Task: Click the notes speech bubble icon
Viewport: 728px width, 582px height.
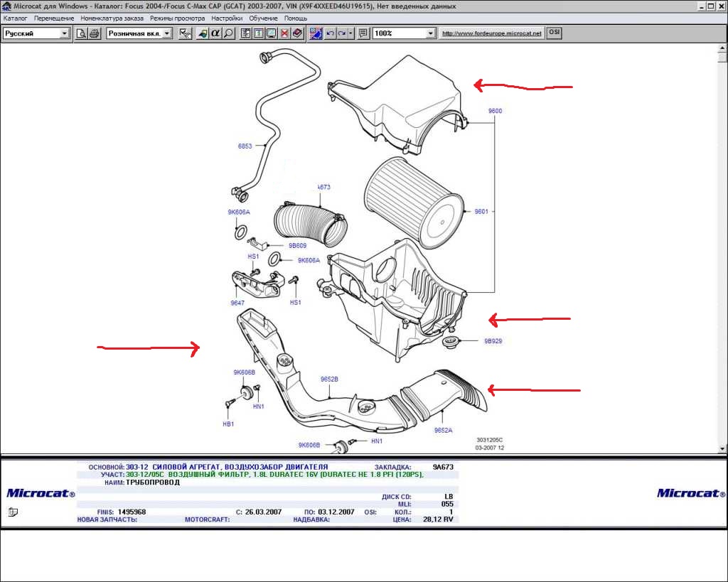Action: [363, 33]
